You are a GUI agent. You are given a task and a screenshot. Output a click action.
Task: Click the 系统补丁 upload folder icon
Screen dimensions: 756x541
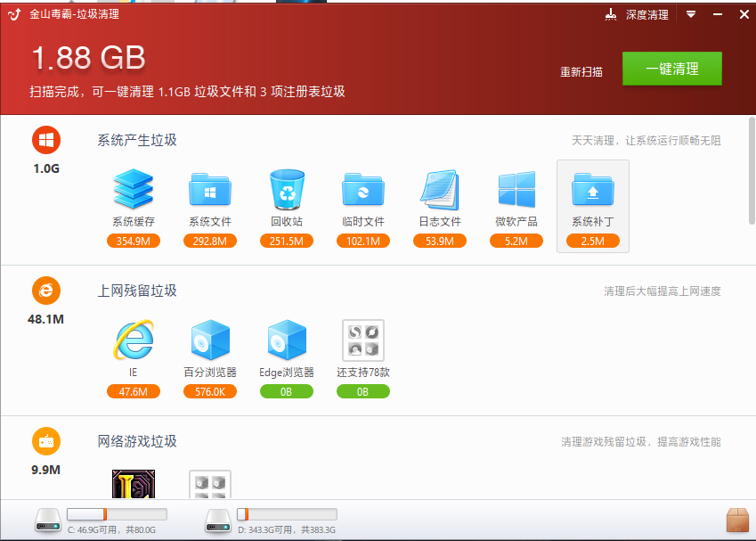[x=592, y=189]
